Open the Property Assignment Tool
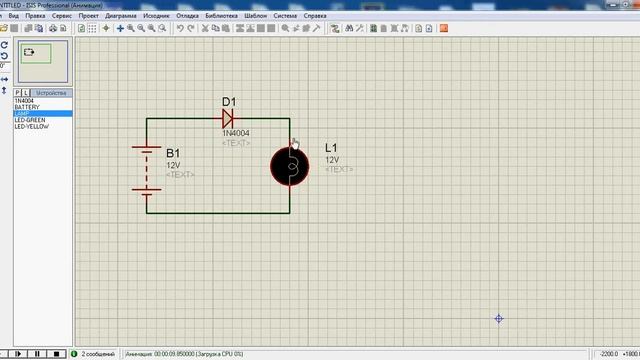 [x=360, y=28]
